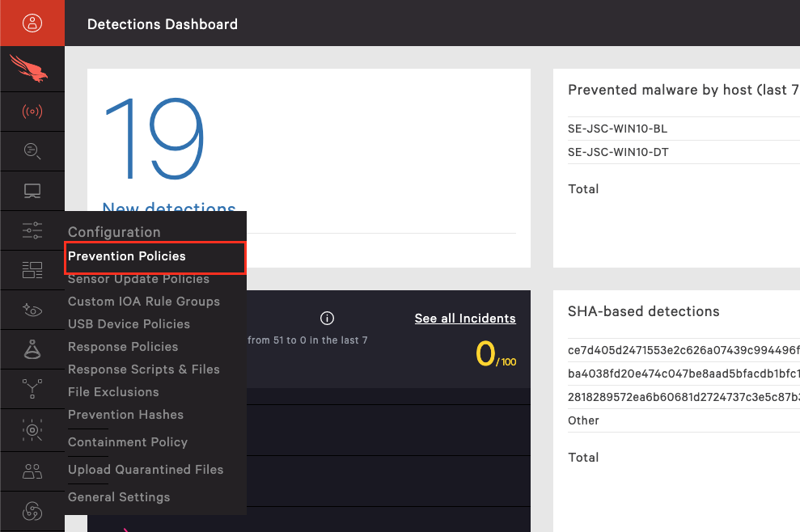
Task: Open Response Scripts & Files
Action: [144, 369]
